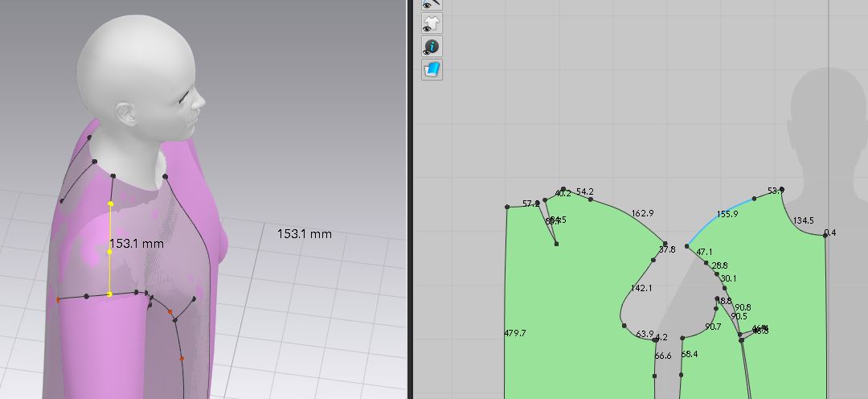This screenshot has width=868, height=399.
Task: Click the 142.1 armhole length label
Action: coord(641,288)
